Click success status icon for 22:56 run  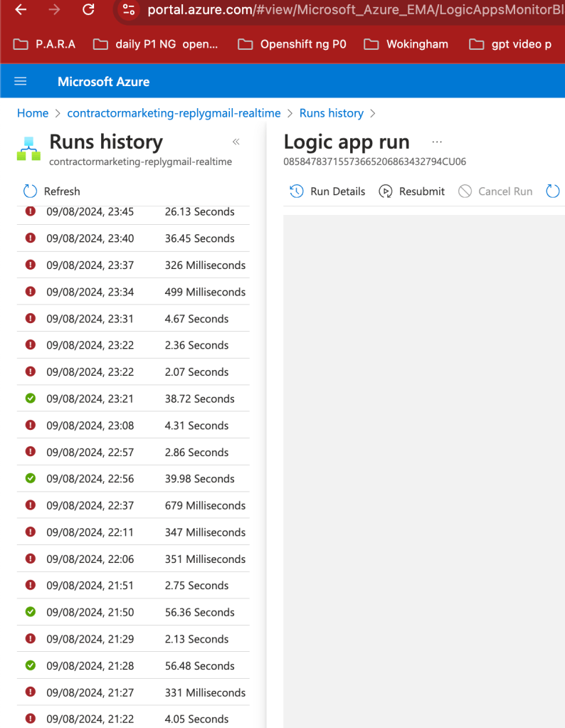point(31,478)
